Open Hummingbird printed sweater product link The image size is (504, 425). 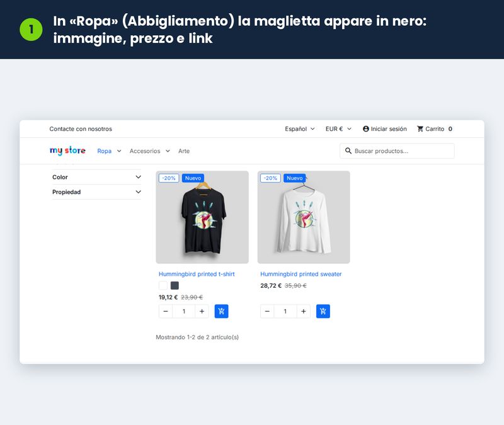click(301, 274)
